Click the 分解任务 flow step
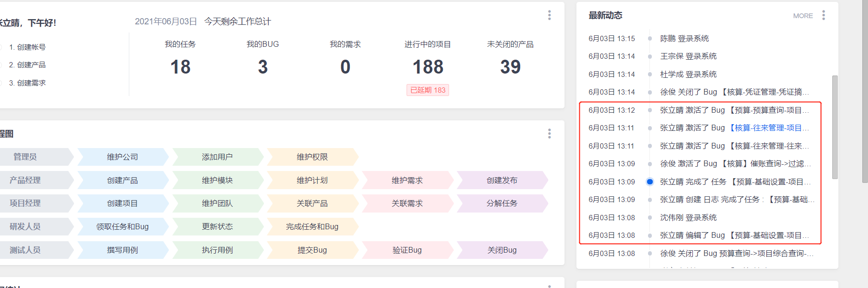The width and height of the screenshot is (868, 288). pos(502,203)
